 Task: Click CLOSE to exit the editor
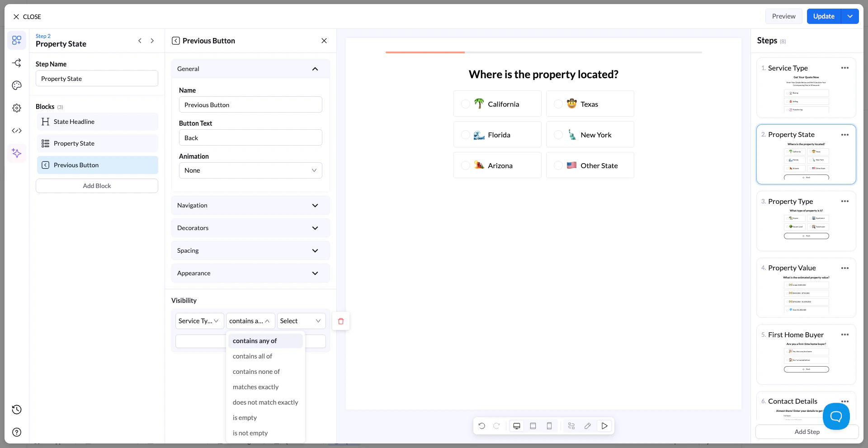pyautogui.click(x=27, y=17)
